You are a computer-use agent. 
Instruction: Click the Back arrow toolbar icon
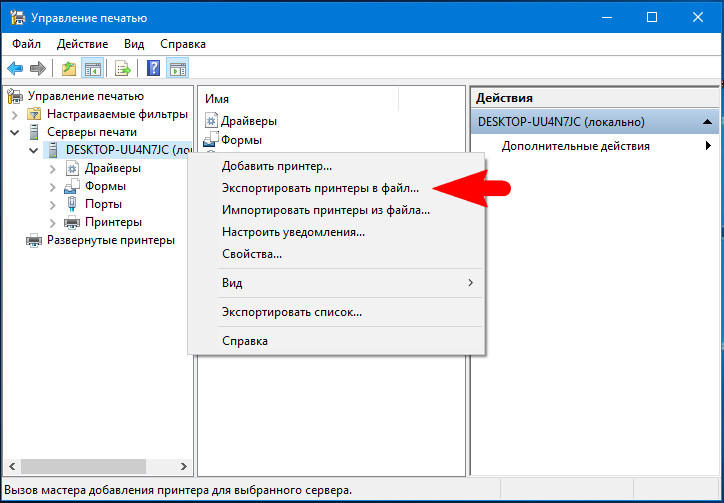pyautogui.click(x=15, y=69)
